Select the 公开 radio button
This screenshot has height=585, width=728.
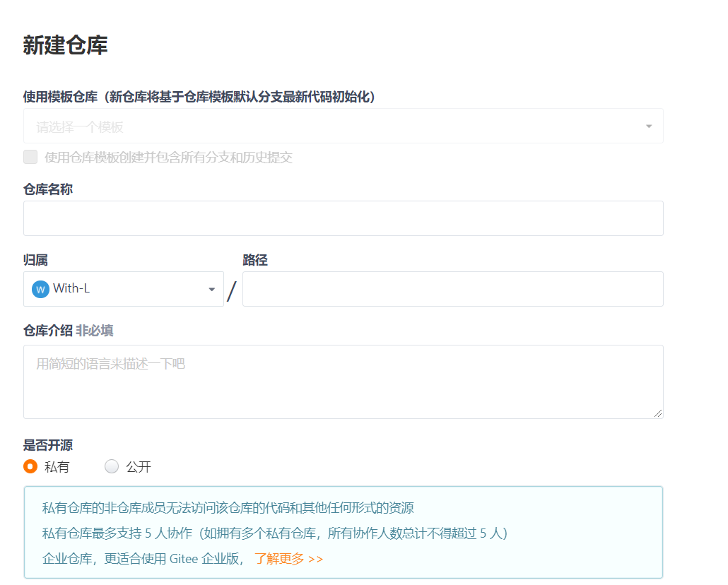pyautogui.click(x=112, y=466)
